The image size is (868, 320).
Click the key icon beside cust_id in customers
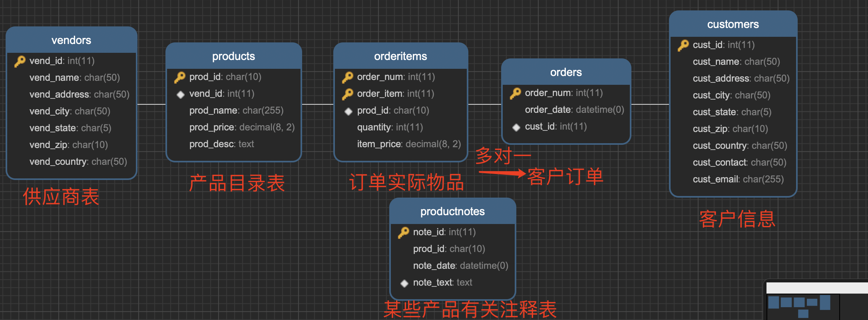click(683, 45)
